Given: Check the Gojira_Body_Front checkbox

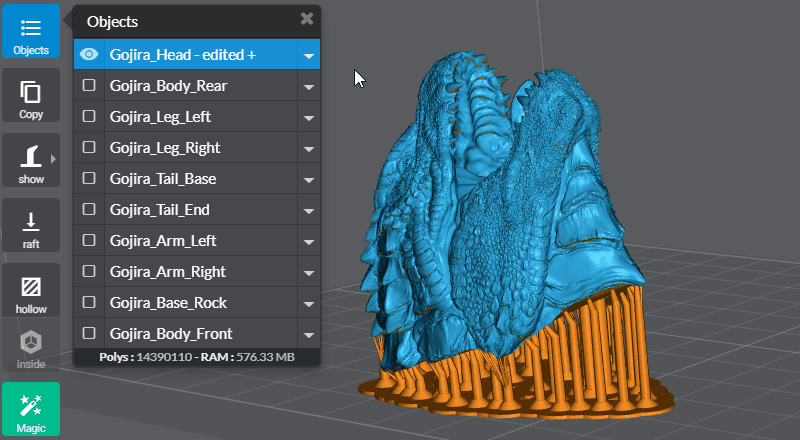Looking at the screenshot, I should (x=89, y=333).
